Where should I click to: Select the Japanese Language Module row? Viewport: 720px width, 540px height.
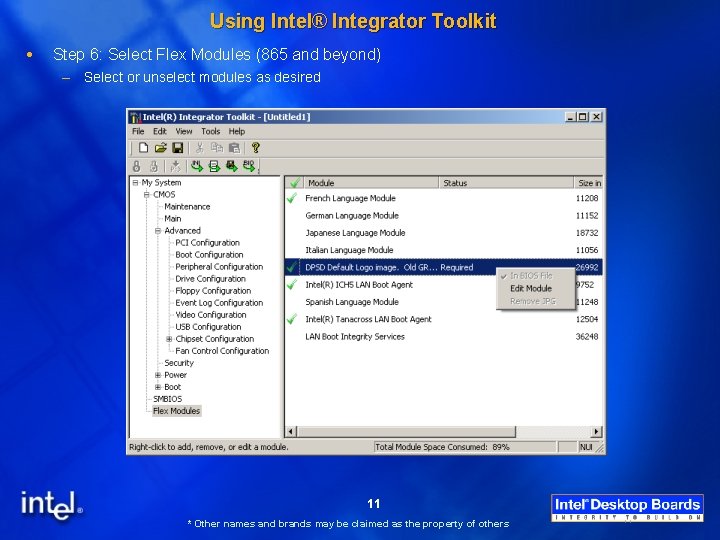[444, 233]
